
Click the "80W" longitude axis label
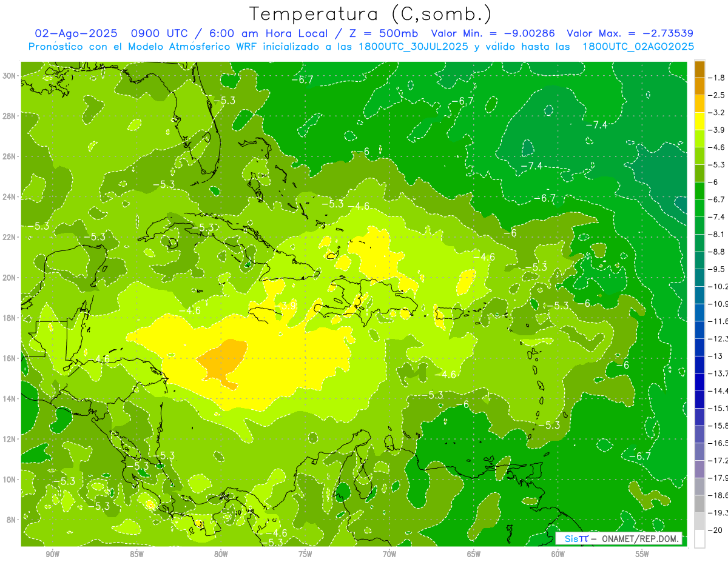pos(221,555)
